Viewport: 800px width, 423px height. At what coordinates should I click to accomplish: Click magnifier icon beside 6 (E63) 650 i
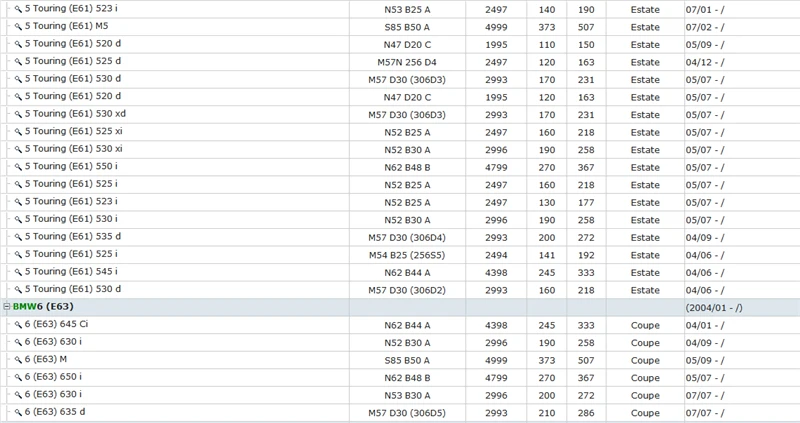click(x=18, y=377)
